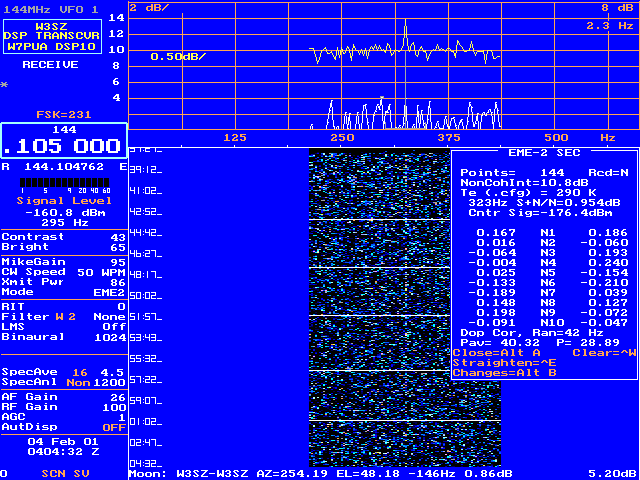The image size is (640, 480).
Task: Click waterfall time marker 48:17
Action: pyautogui.click(x=146, y=275)
